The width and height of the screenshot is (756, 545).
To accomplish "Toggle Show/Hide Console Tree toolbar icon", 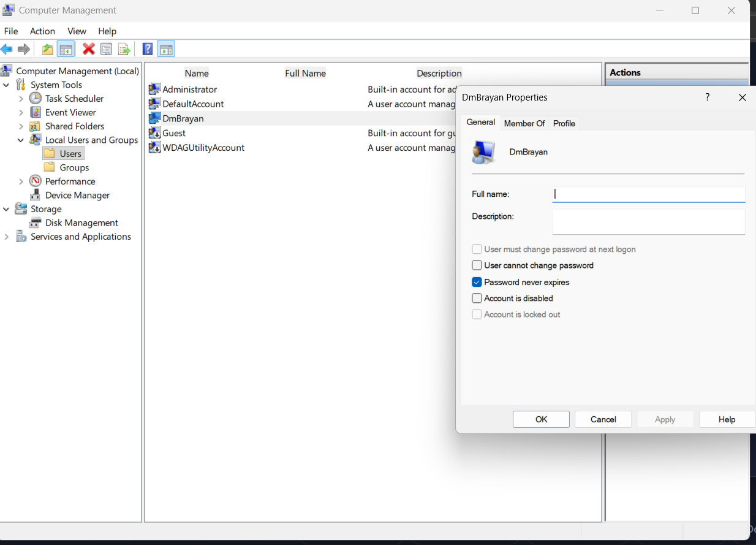I will (x=66, y=49).
